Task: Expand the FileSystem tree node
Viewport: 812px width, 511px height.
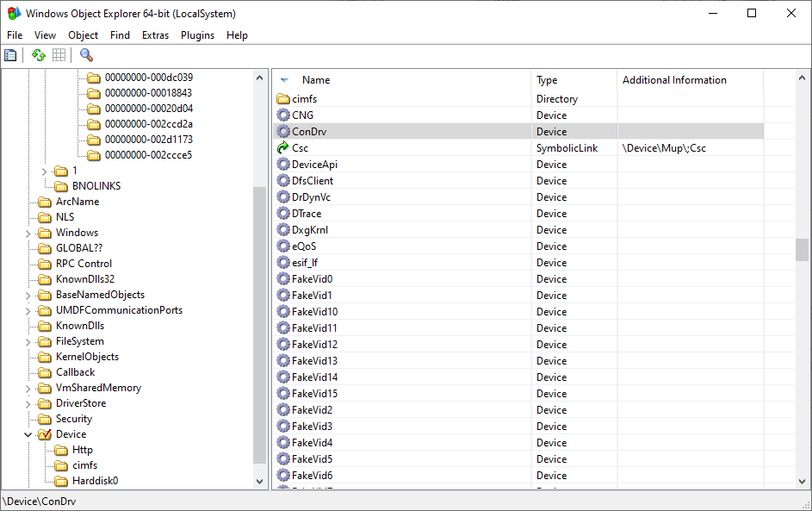Action: [28, 342]
